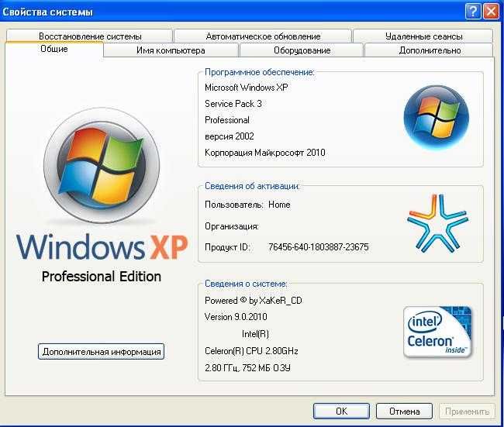Confirm with the OK button
This screenshot has height=427, width=504.
pyautogui.click(x=341, y=412)
